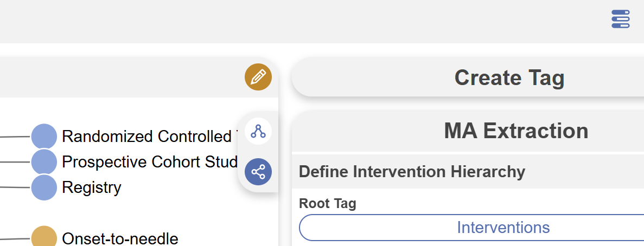This screenshot has width=644, height=246.
Task: Click the Prospective Cohort Study tag label
Action: pyautogui.click(x=150, y=162)
